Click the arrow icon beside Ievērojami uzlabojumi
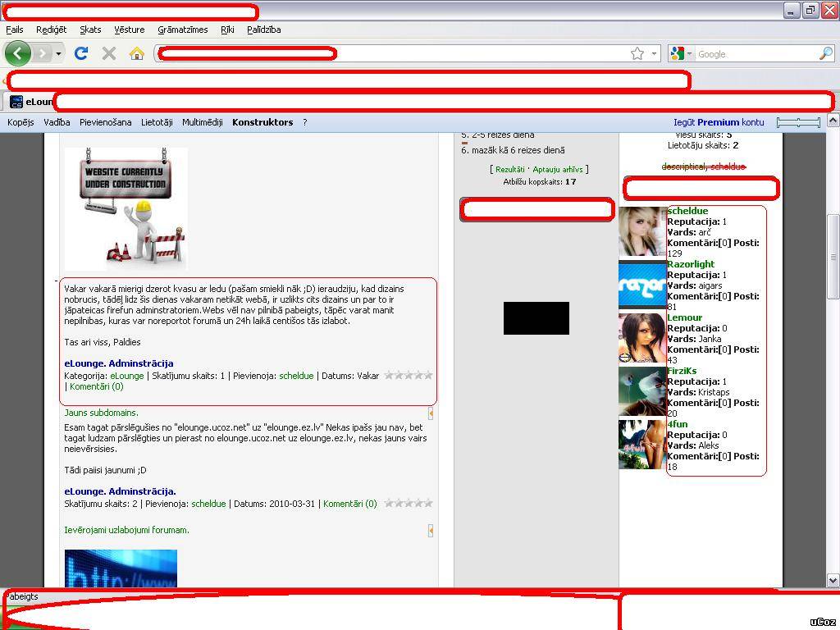Screen dimensions: 840x630 [x=430, y=531]
